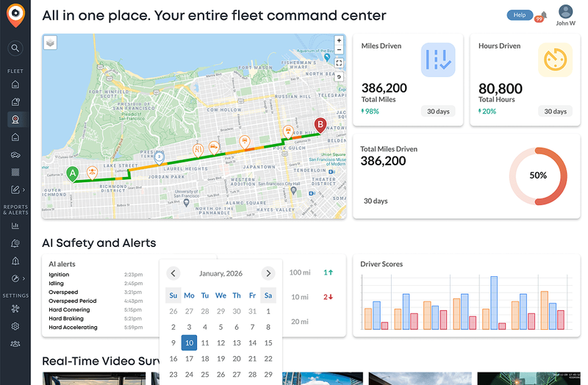Click the search icon in the sidebar
The image size is (588, 385).
pos(15,48)
